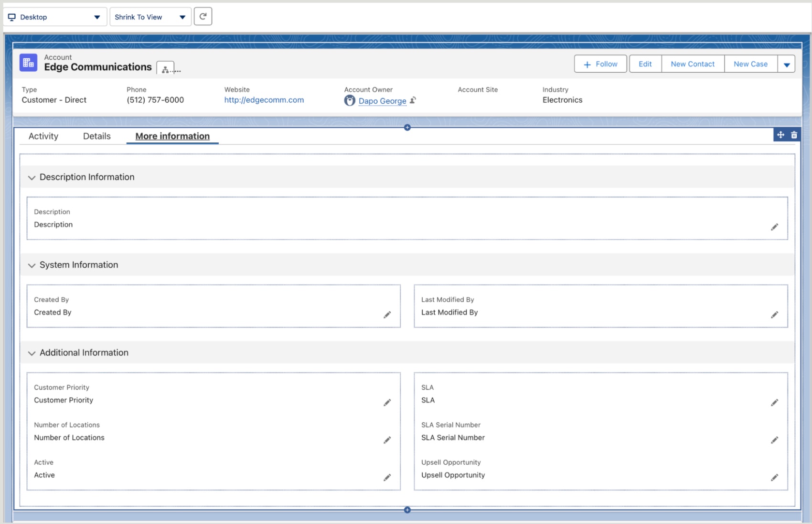Select the SLA Serial Number field value
Screen dimensions: 812x524
(453, 437)
